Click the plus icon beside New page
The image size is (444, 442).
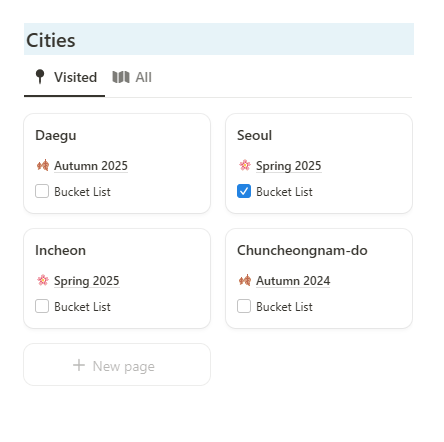click(x=79, y=365)
